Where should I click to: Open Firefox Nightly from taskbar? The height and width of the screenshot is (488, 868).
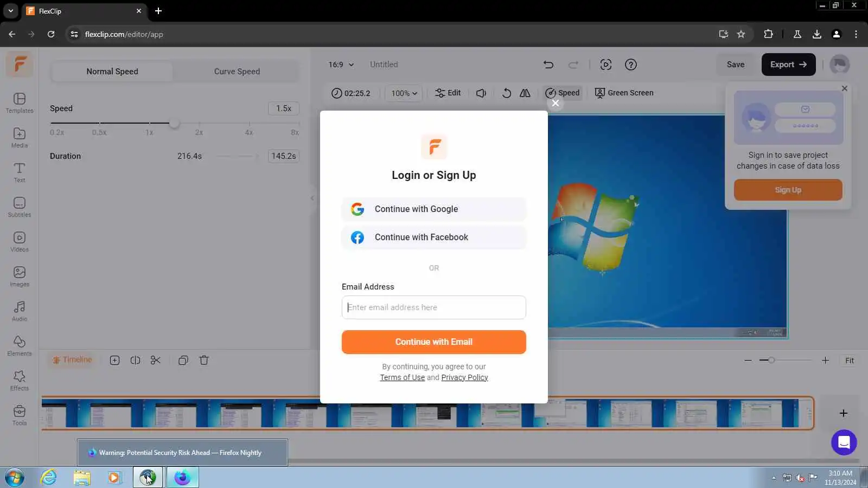[182, 478]
